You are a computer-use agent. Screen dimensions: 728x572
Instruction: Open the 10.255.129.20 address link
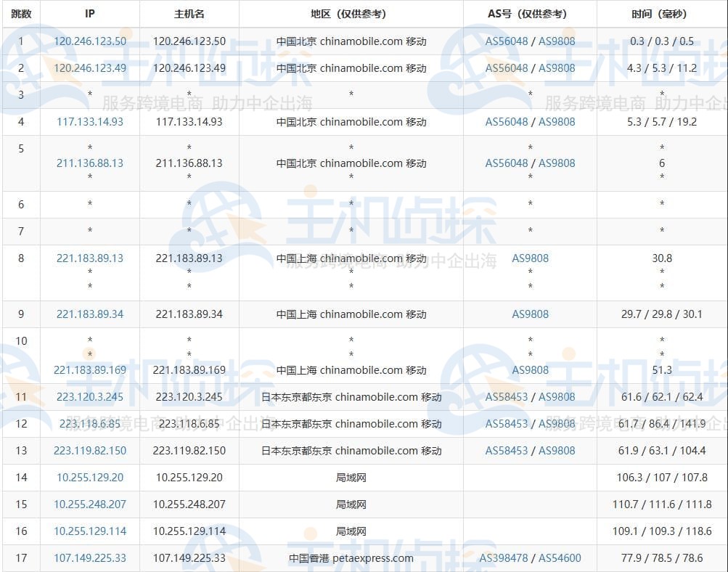89,478
